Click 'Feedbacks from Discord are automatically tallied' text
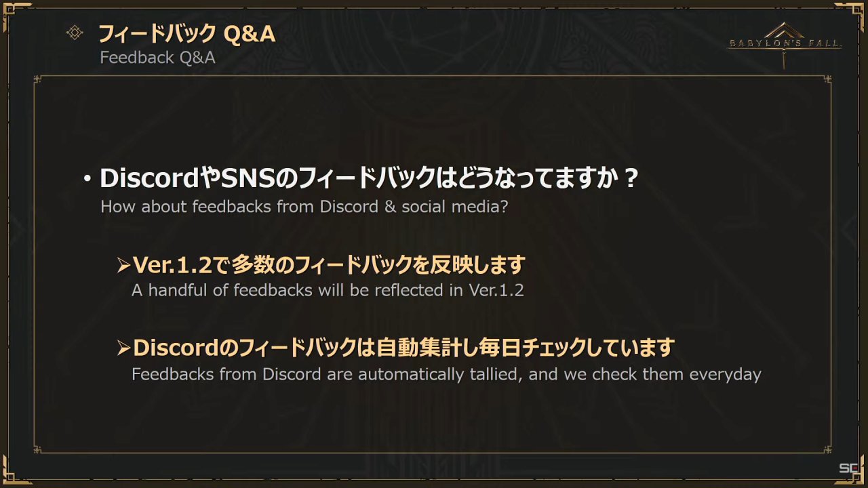Viewport: 868px width, 488px height. (446, 374)
